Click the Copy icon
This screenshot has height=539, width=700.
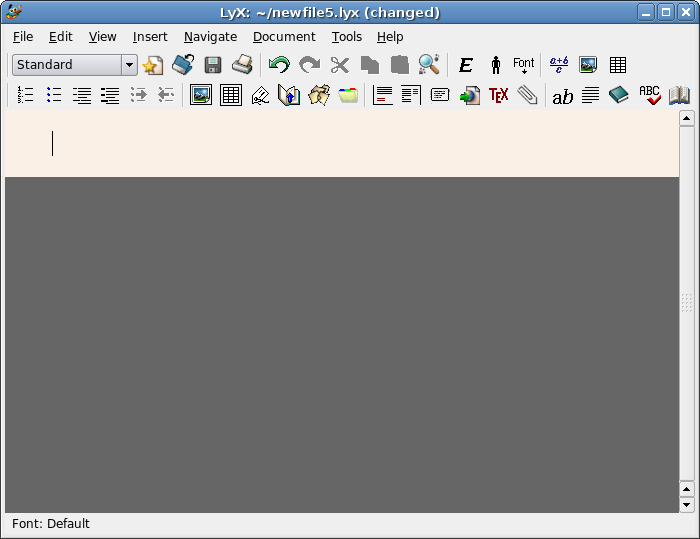tap(370, 65)
